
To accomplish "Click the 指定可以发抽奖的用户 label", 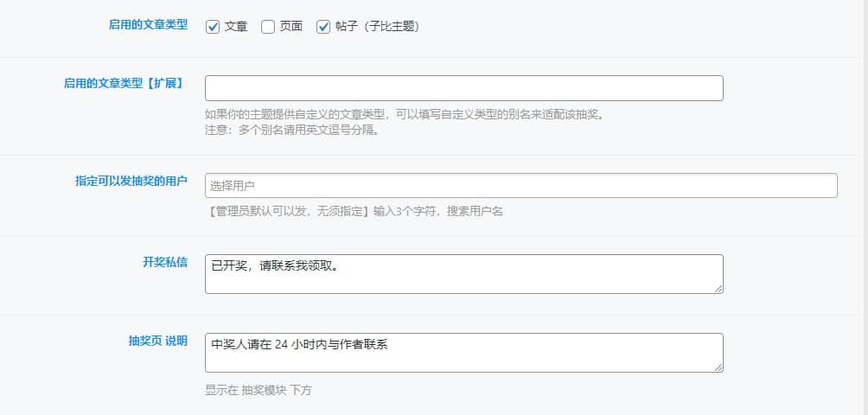I will coord(131,181).
